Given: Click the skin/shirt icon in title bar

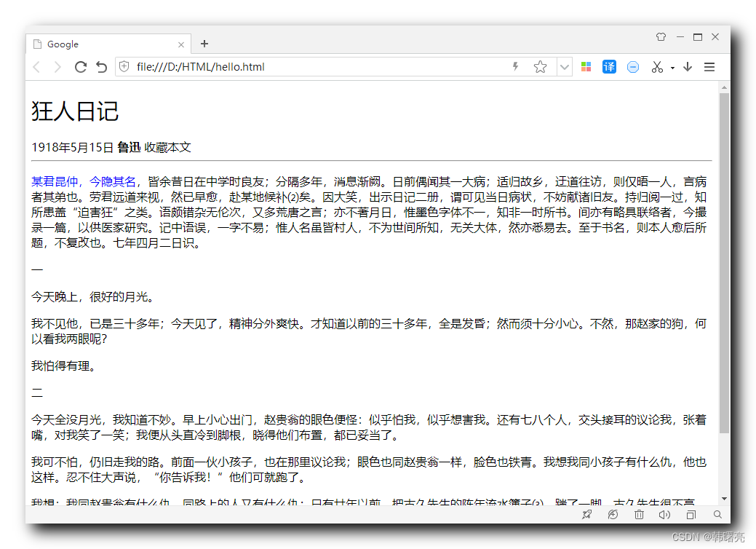Looking at the screenshot, I should (x=661, y=36).
